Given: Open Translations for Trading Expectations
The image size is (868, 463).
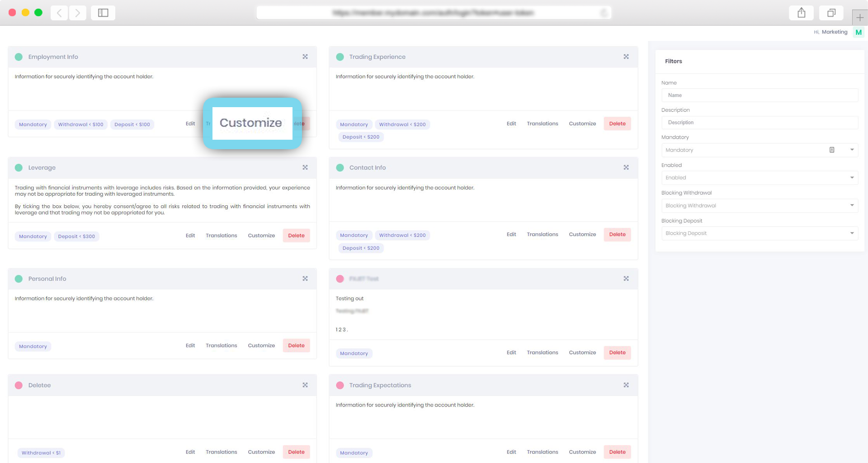Looking at the screenshot, I should [x=542, y=452].
